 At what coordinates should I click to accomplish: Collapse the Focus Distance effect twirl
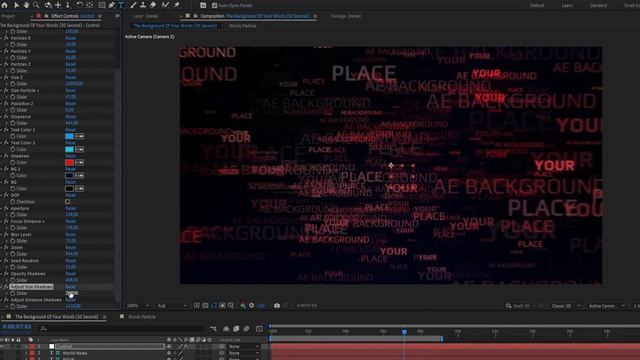(2, 221)
